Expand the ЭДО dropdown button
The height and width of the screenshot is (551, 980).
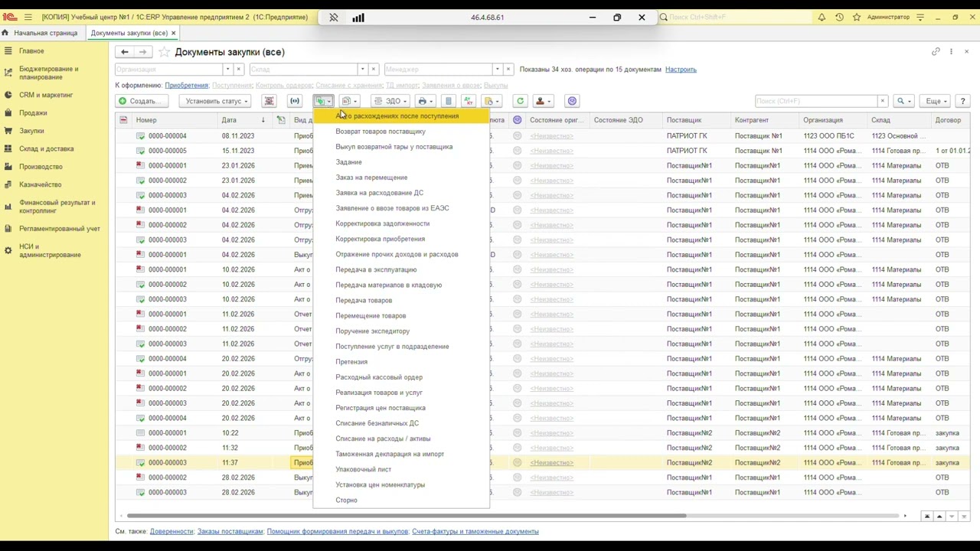point(390,101)
